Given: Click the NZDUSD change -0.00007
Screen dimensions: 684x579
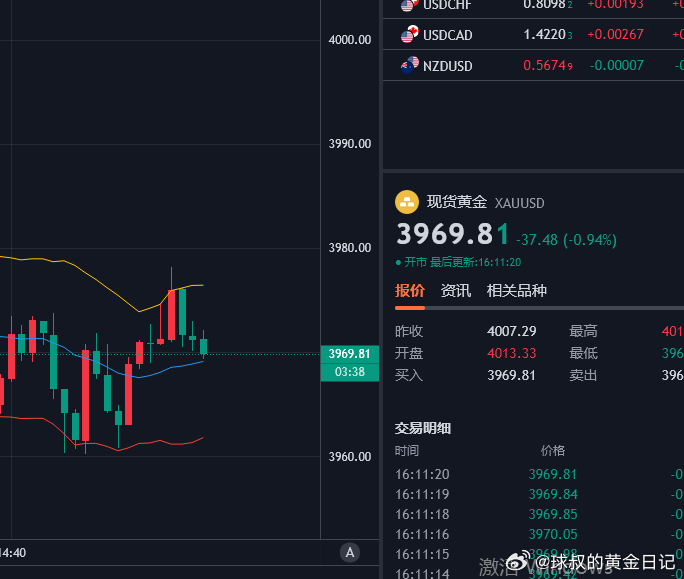Looking at the screenshot, I should pyautogui.click(x=616, y=65).
